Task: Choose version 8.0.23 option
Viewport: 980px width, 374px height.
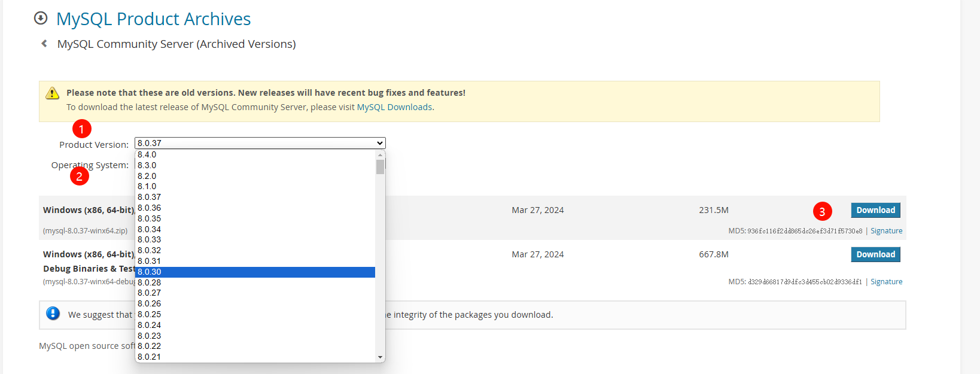Action: 255,336
